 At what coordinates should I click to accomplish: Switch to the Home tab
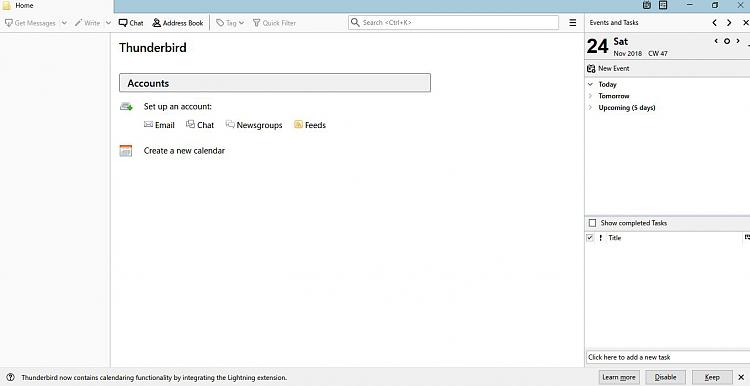click(56, 6)
